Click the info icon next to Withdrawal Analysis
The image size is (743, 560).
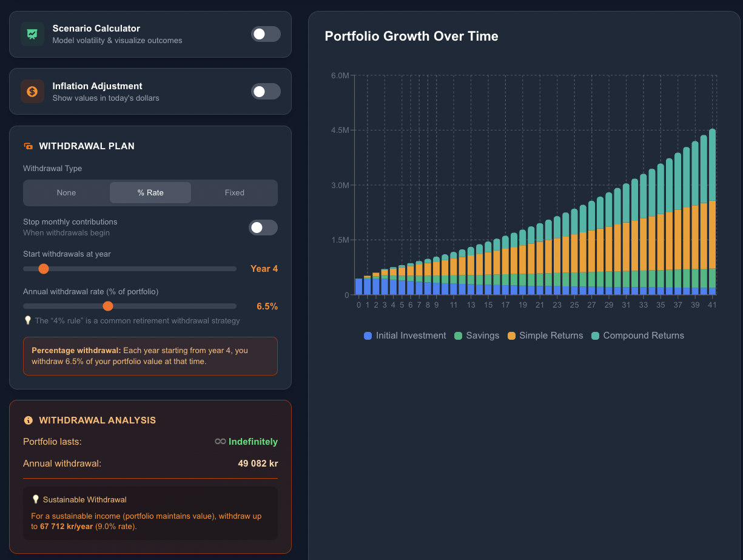pyautogui.click(x=29, y=420)
